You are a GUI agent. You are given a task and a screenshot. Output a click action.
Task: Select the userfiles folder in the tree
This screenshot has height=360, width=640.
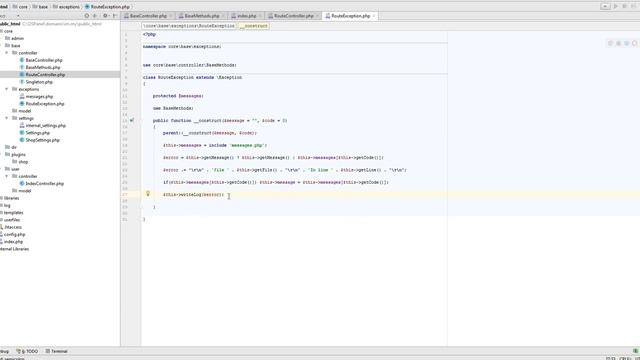(x=11, y=220)
